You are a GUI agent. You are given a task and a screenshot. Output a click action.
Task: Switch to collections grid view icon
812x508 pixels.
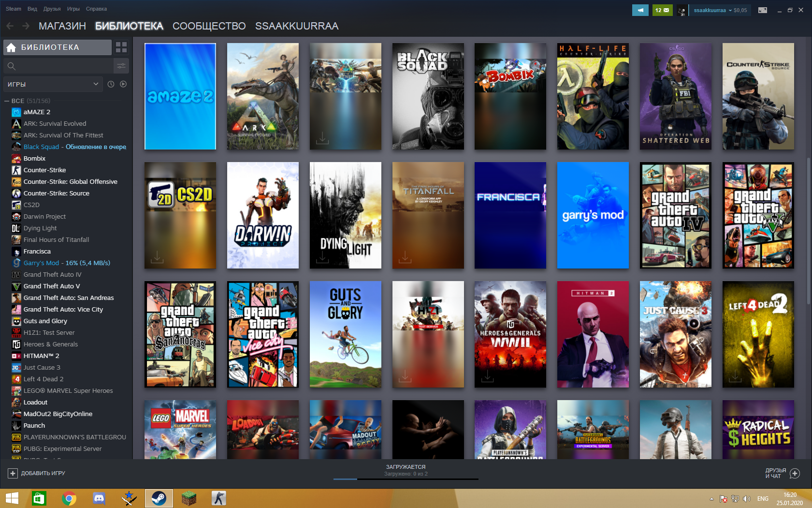(121, 47)
